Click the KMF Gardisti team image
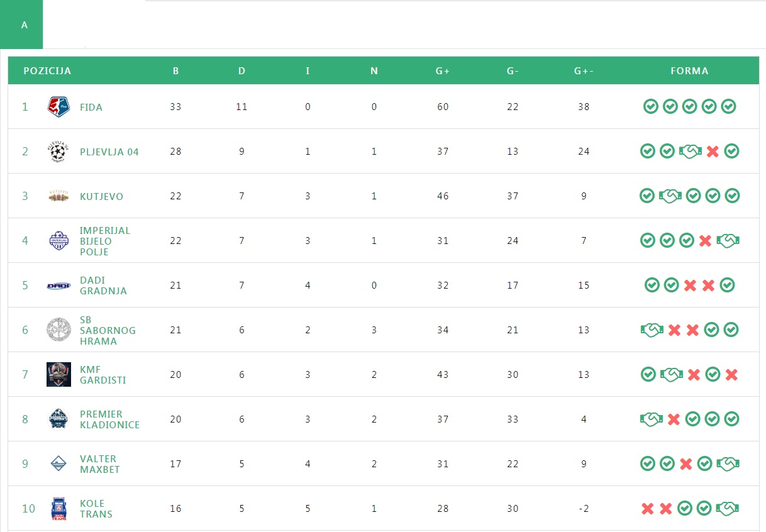Screen dimensions: 766x532 (58, 375)
